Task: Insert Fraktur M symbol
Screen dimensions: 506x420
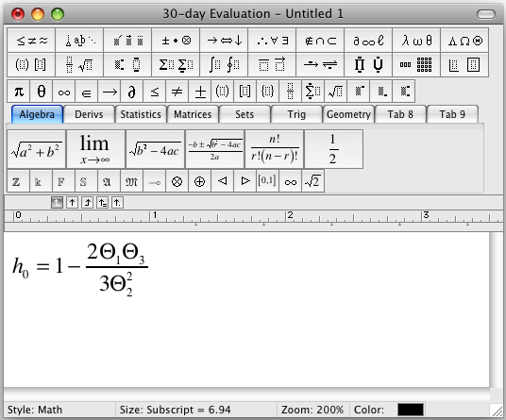Action: pos(131,181)
